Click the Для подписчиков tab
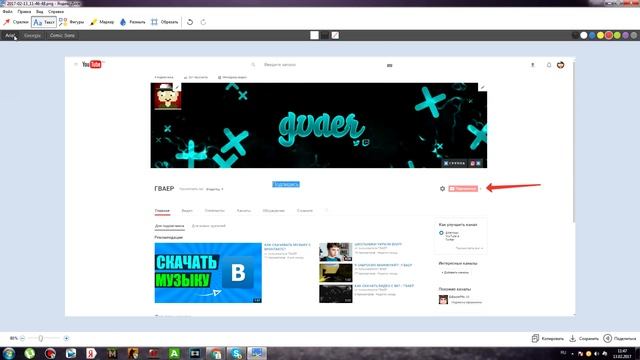 170,226
